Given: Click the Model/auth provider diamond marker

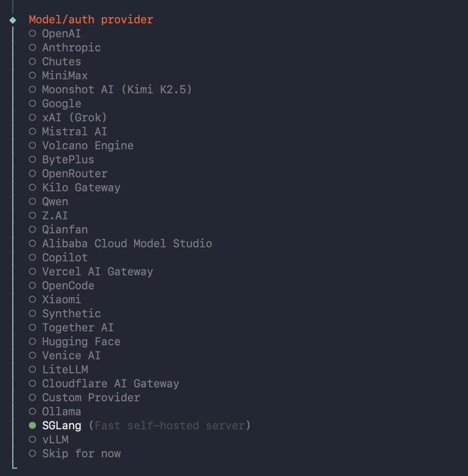Looking at the screenshot, I should pos(12,20).
